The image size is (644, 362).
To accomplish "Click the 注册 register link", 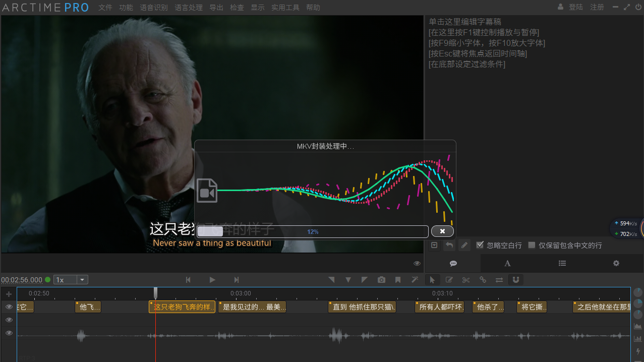I will click(597, 7).
